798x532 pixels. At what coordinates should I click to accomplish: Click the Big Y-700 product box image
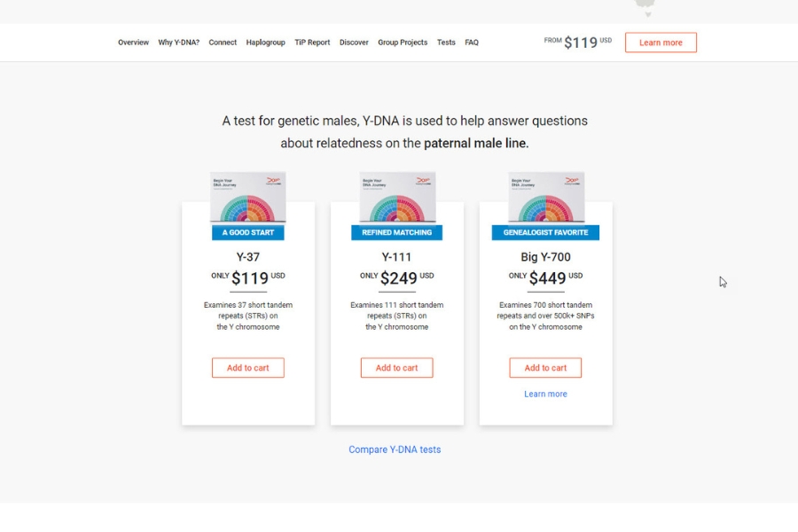pyautogui.click(x=545, y=199)
